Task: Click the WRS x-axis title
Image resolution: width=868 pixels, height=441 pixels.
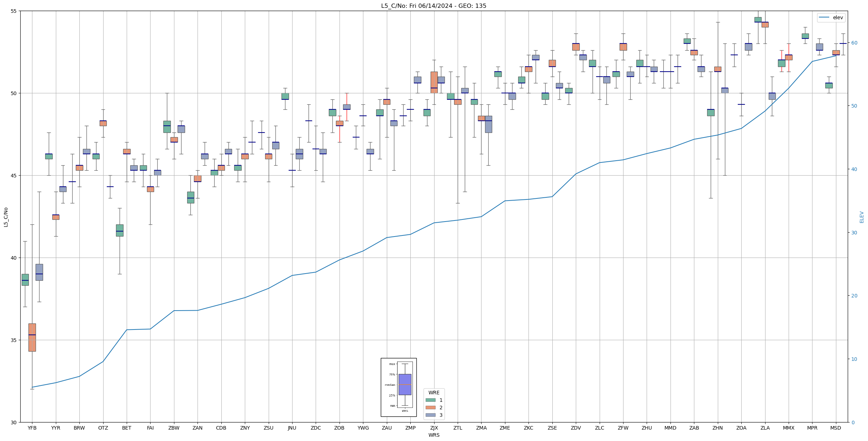Action: coord(433,435)
